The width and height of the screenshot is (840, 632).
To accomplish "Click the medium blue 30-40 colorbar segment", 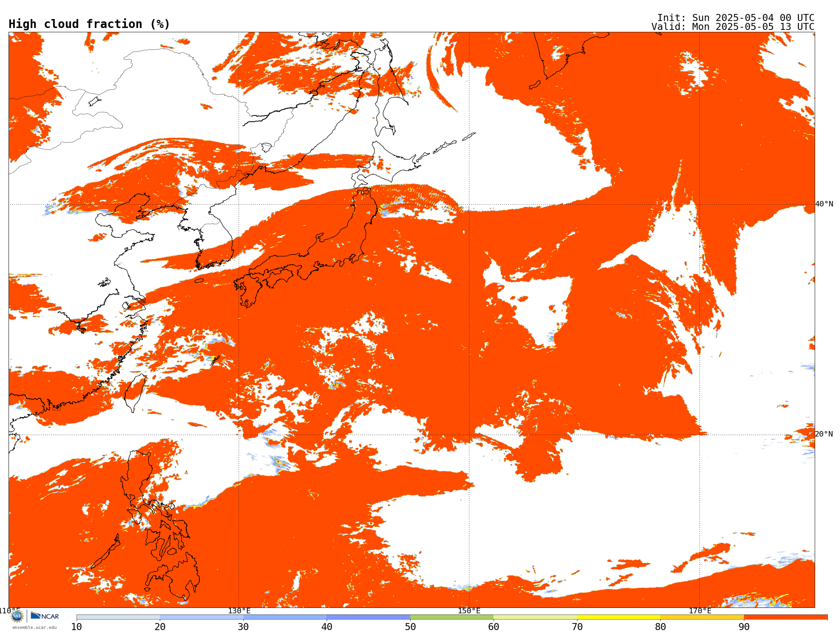I will (x=285, y=617).
